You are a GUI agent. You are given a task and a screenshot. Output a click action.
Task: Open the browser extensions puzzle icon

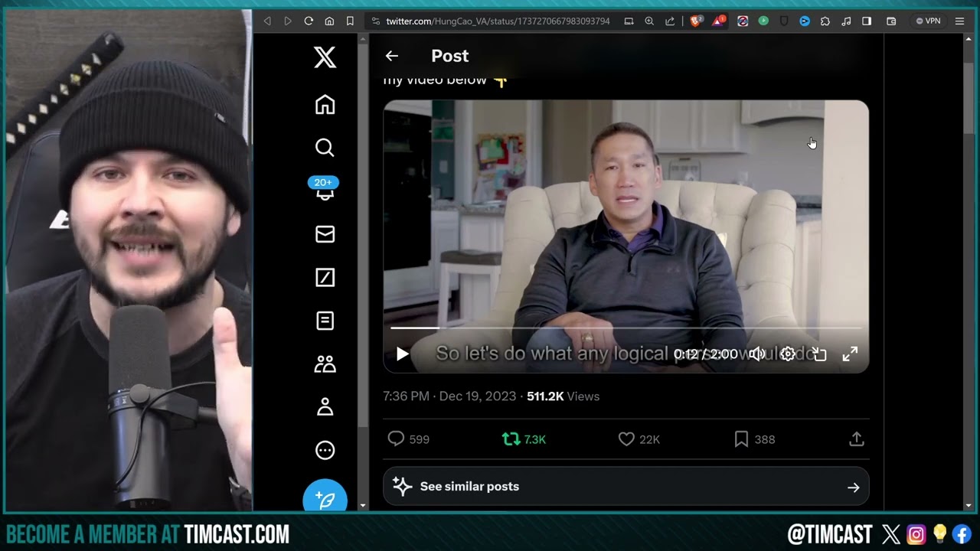coord(825,21)
